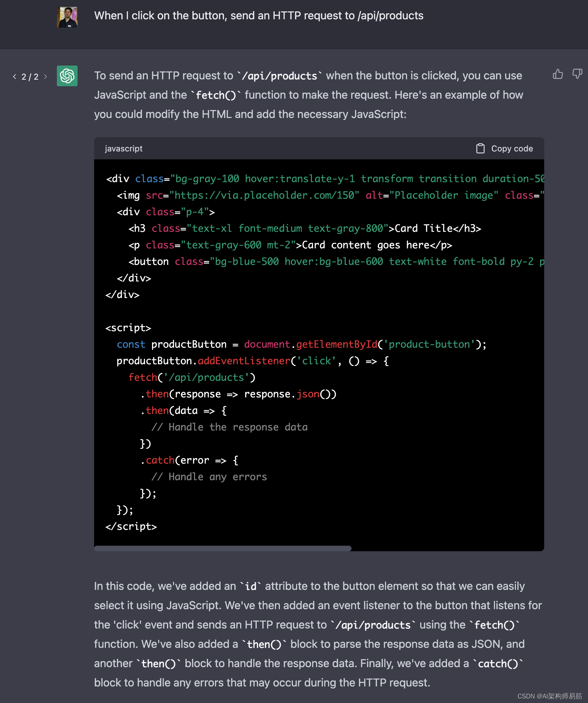Click the fetch('/api/products') code line
The image size is (588, 703).
click(x=192, y=377)
